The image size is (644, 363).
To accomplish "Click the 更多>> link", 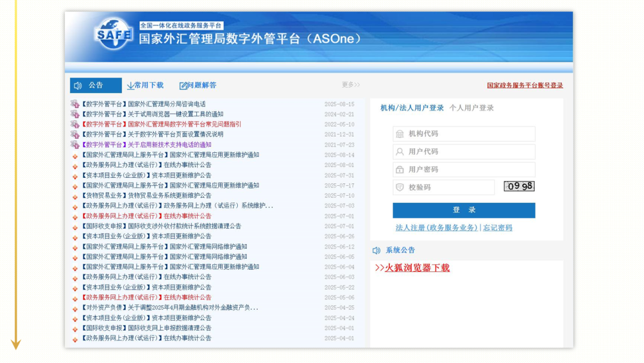I will 351,85.
